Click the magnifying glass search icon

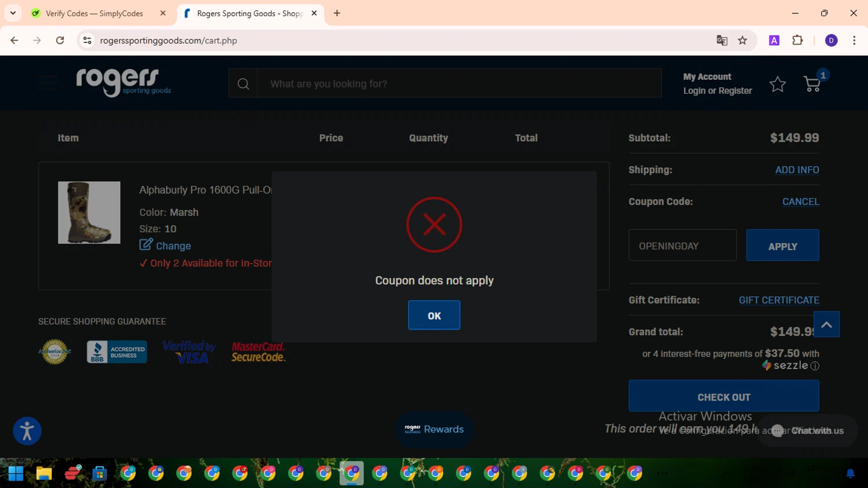coord(243,83)
